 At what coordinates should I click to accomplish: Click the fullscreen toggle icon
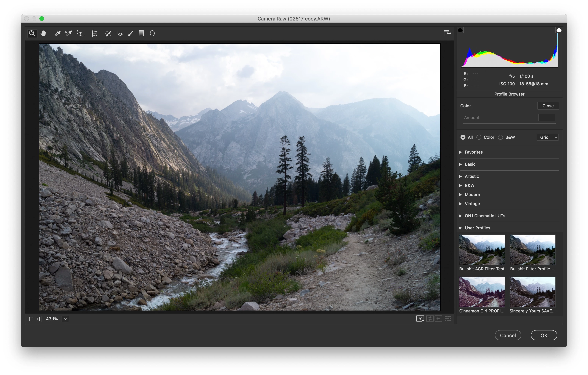click(447, 33)
